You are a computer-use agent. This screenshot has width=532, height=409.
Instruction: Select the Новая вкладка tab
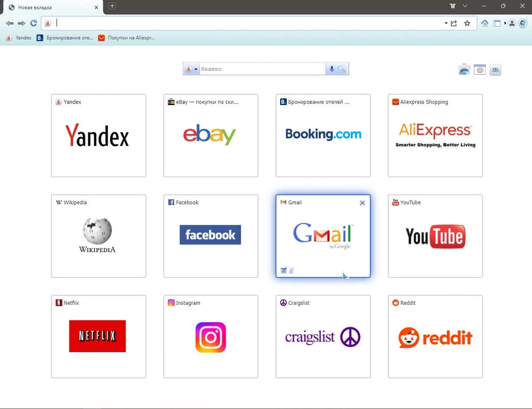coord(52,8)
